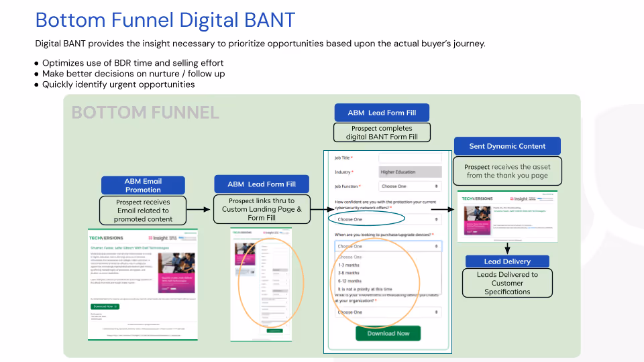Click 'Prospect receives the asset from the thank you page'
The height and width of the screenshot is (362, 644).
pyautogui.click(x=507, y=171)
